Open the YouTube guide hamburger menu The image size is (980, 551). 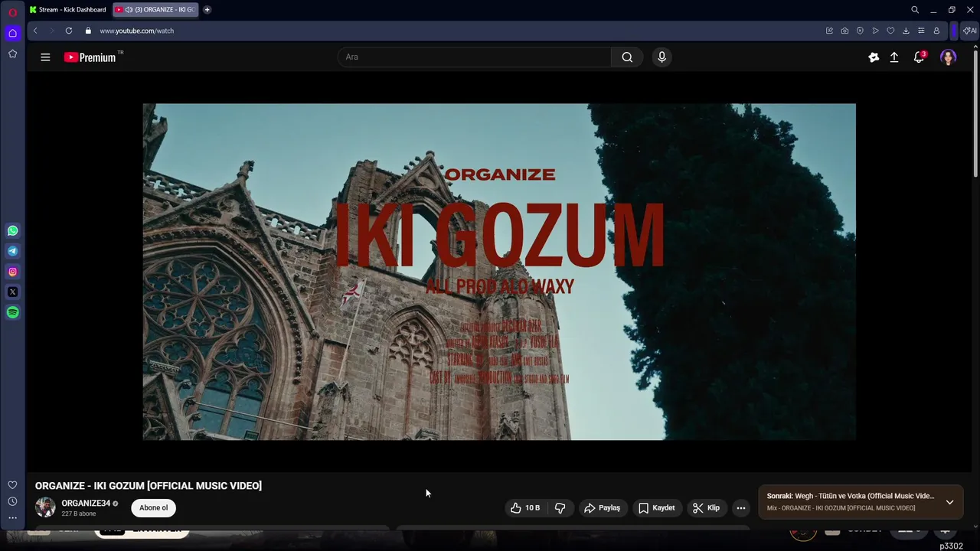[x=45, y=57]
